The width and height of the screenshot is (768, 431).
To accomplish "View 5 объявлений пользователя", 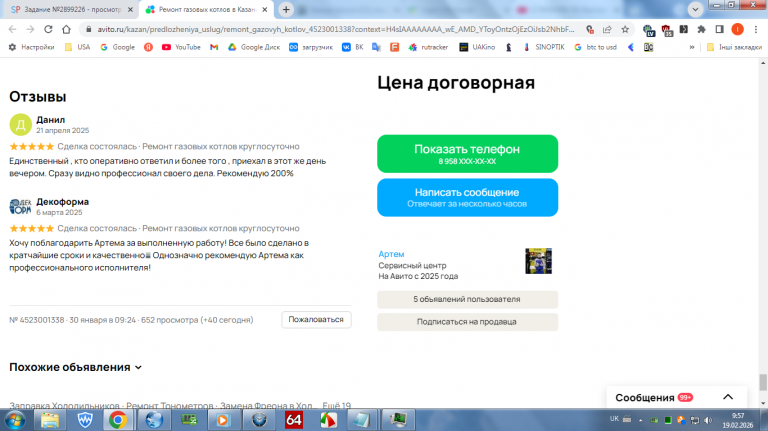I will point(467,299).
